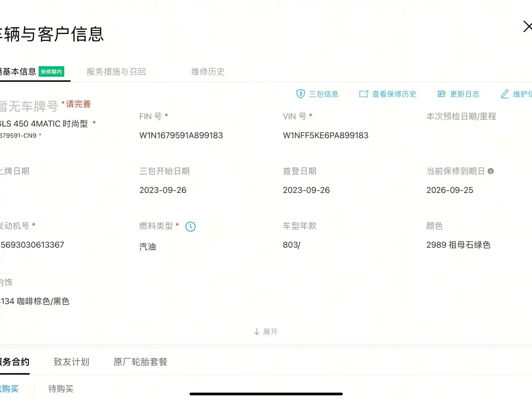Close the 车辆与客户信息 dialog
Viewport: 532px width, 399px height.
527,27
